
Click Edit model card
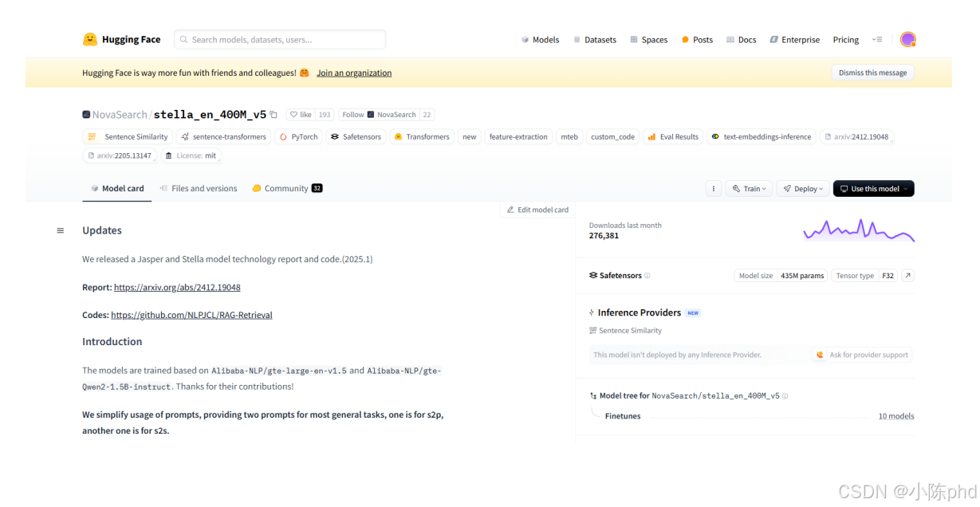538,210
